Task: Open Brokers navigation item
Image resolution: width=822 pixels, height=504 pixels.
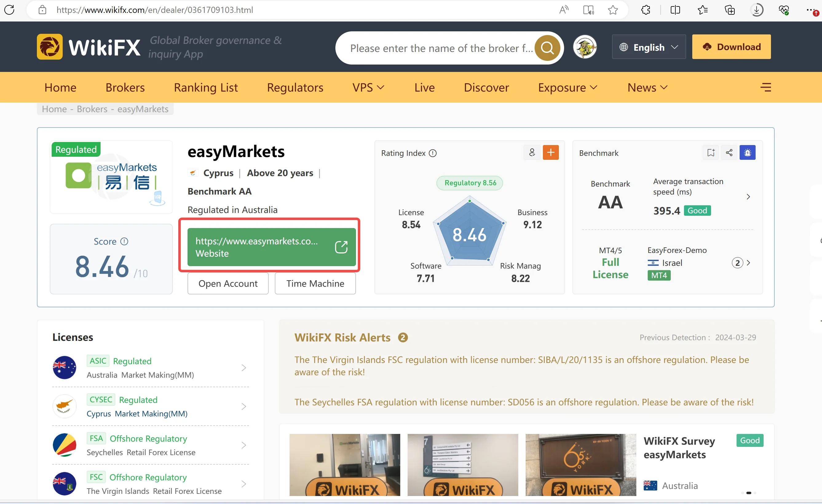Action: coord(125,87)
